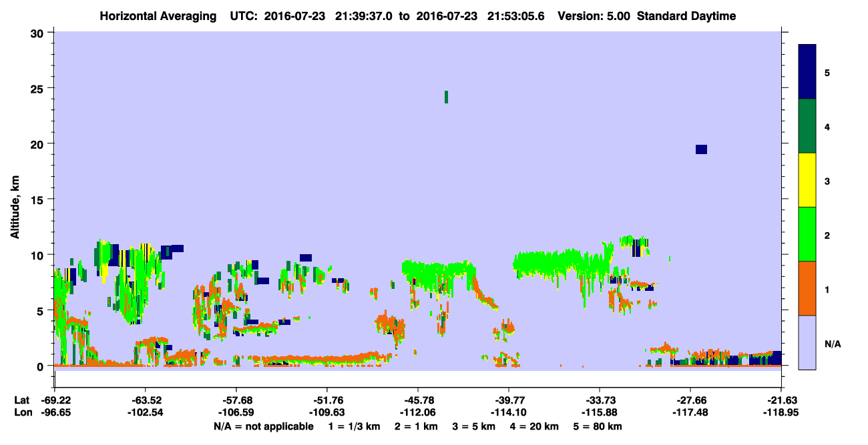The image size is (868, 445).
Task: Click the 'Lon' row label
Action: [x=22, y=413]
